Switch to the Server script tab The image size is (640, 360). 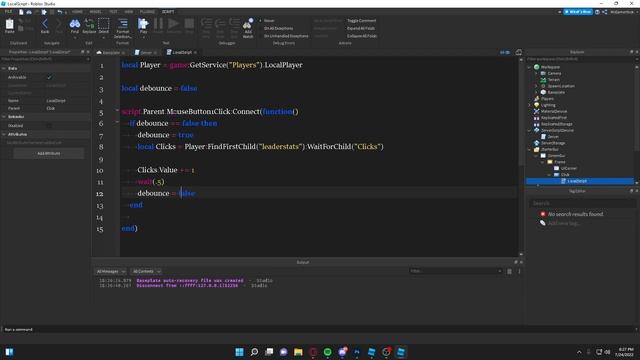coord(146,52)
